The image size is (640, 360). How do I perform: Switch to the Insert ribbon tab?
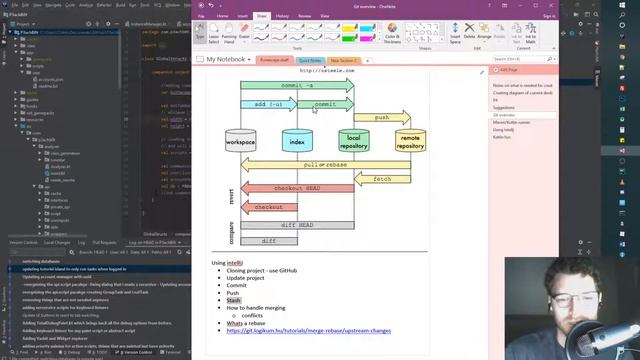click(243, 16)
